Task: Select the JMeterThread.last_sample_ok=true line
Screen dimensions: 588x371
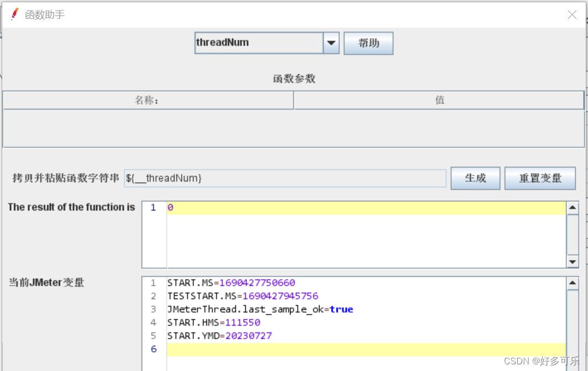Action: 260,309
